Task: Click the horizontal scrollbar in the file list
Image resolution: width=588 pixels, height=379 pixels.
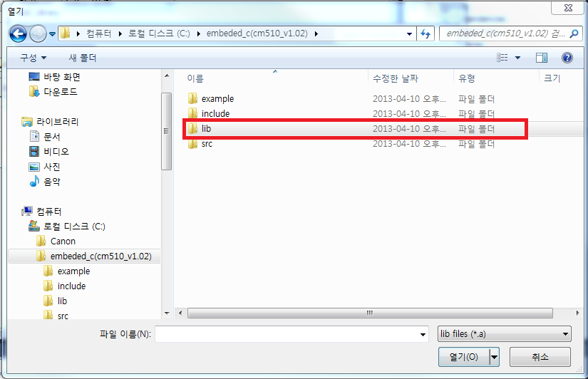Action: click(x=370, y=313)
